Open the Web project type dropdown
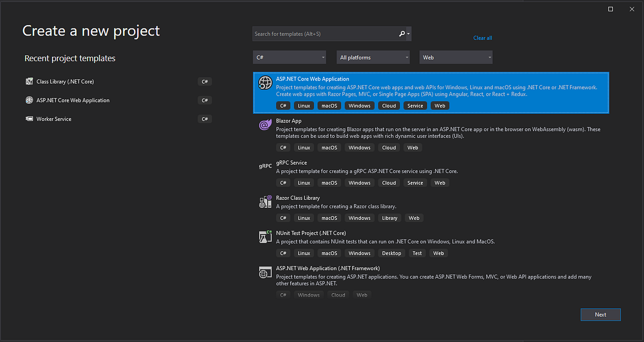 (x=456, y=57)
